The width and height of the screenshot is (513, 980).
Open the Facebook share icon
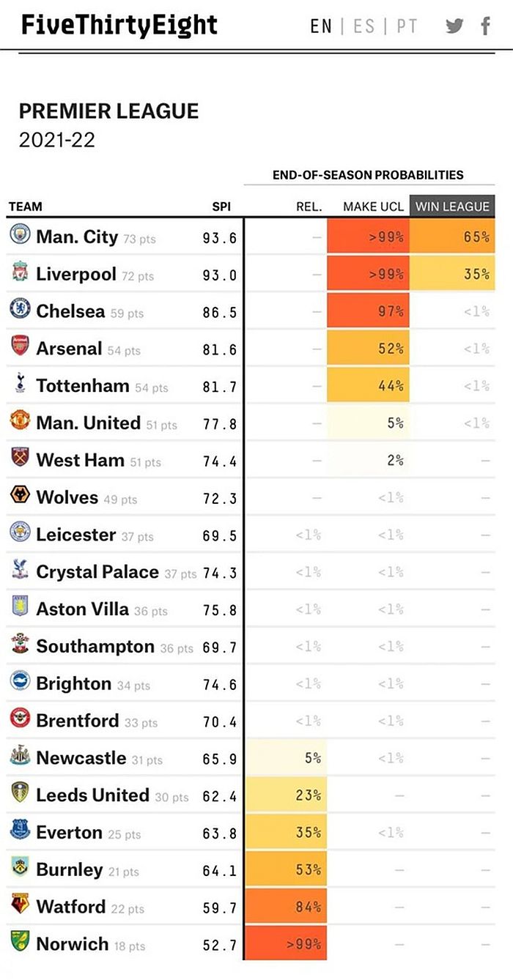point(485,26)
